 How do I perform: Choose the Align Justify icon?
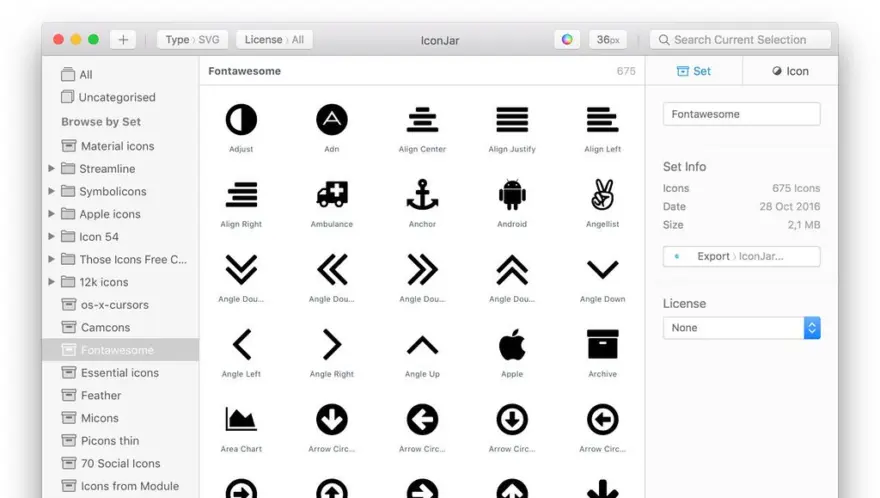tap(512, 120)
